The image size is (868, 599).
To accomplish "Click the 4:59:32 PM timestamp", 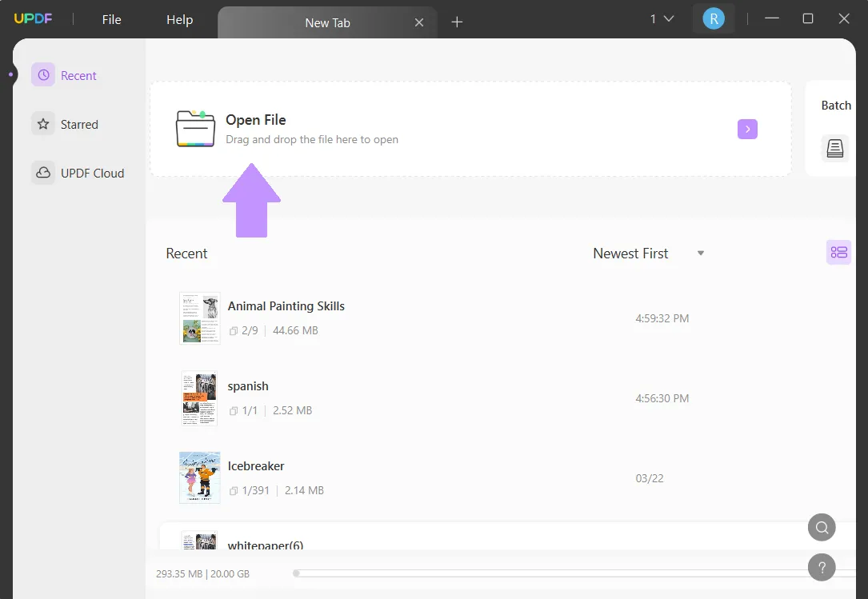I will pyautogui.click(x=662, y=318).
